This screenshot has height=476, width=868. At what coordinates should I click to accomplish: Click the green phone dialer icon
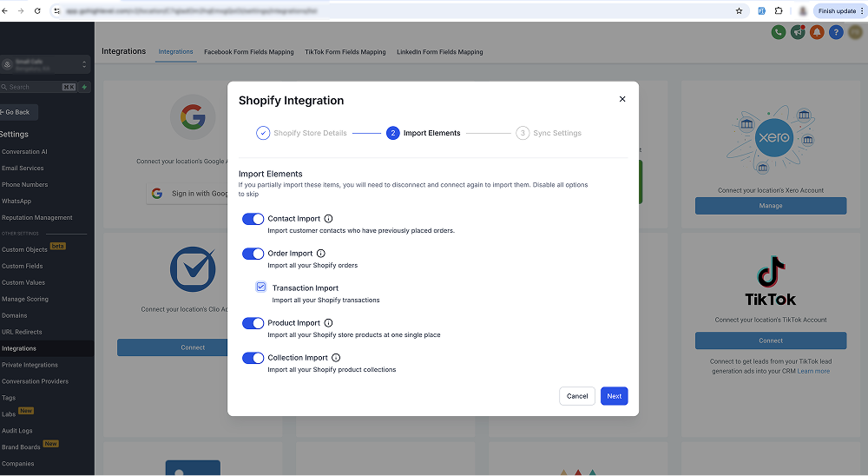(x=779, y=32)
